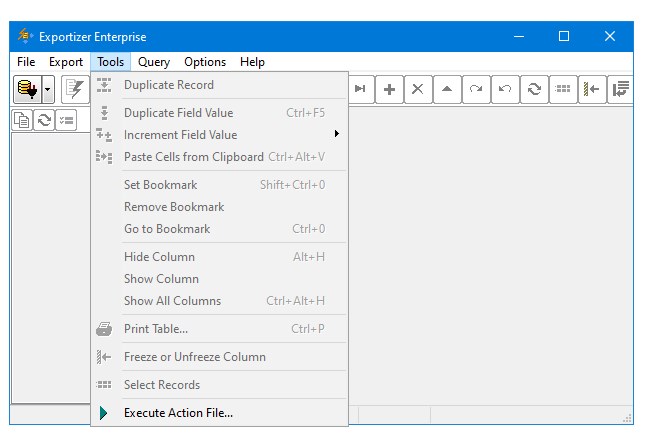Select Print Table... menu entry

coord(219,329)
